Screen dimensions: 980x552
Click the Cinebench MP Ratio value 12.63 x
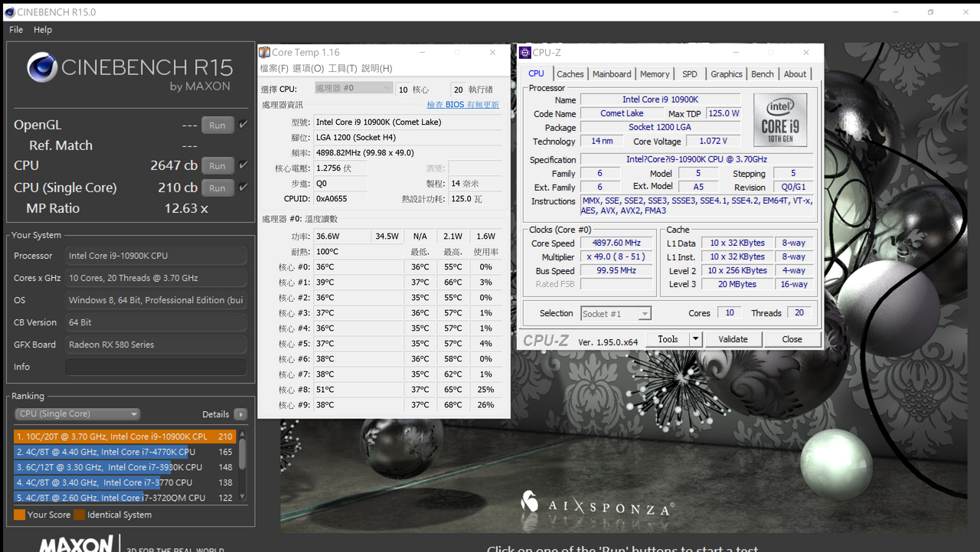coord(186,208)
